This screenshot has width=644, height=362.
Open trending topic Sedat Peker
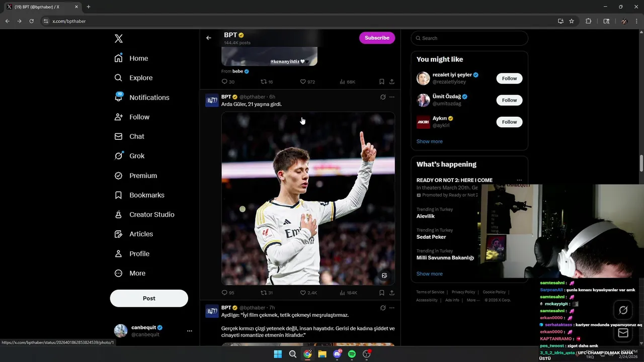[431, 237]
